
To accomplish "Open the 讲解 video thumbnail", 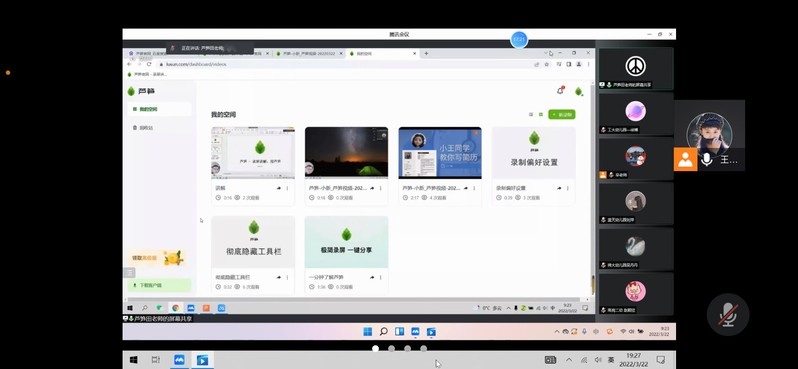I will 253,153.
